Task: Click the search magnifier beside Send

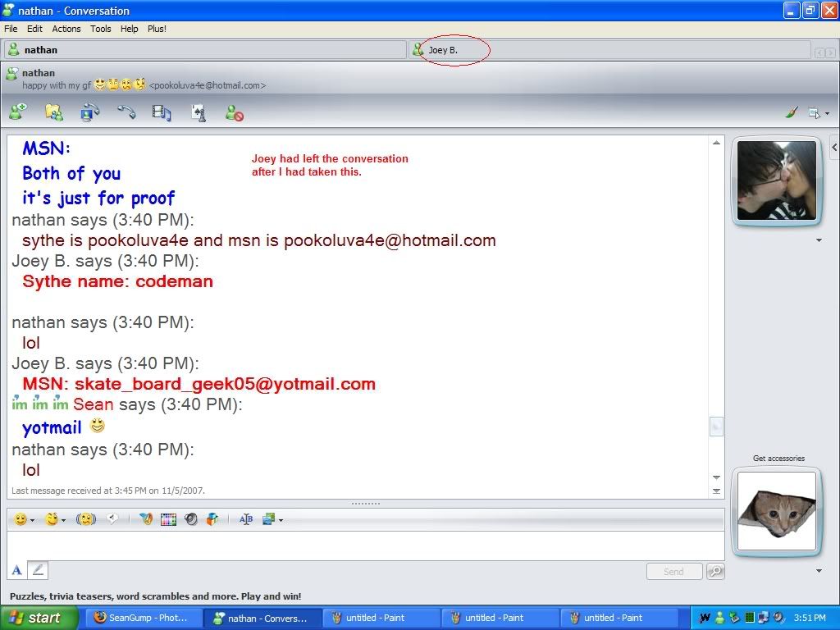Action: (x=715, y=572)
